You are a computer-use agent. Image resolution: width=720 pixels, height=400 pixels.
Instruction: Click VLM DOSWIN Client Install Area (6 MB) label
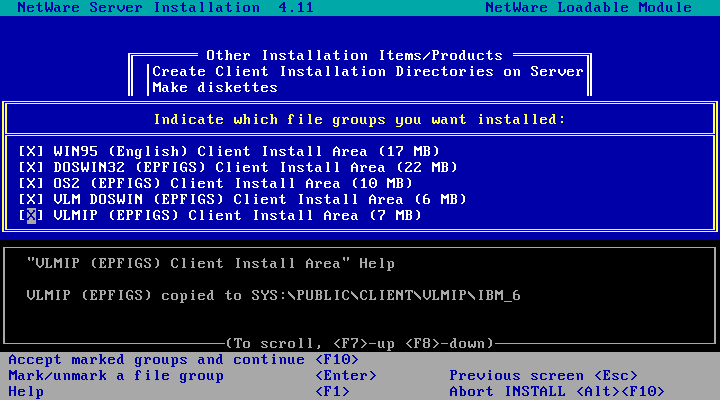coord(260,199)
